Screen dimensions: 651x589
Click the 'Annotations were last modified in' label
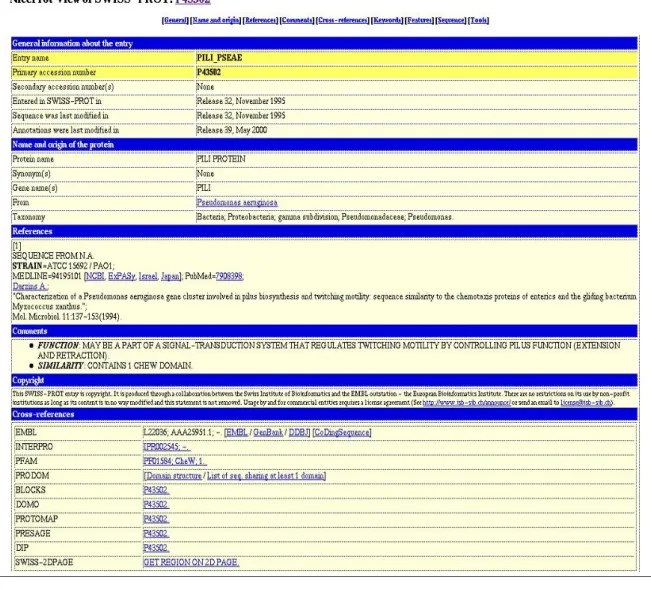coord(66,130)
